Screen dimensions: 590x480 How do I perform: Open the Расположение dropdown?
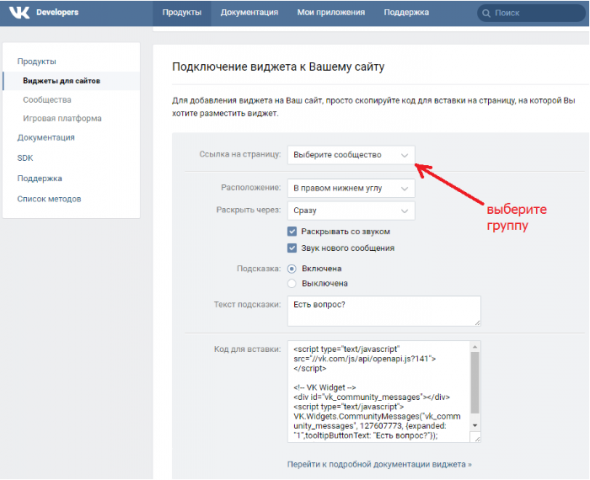coord(351,188)
